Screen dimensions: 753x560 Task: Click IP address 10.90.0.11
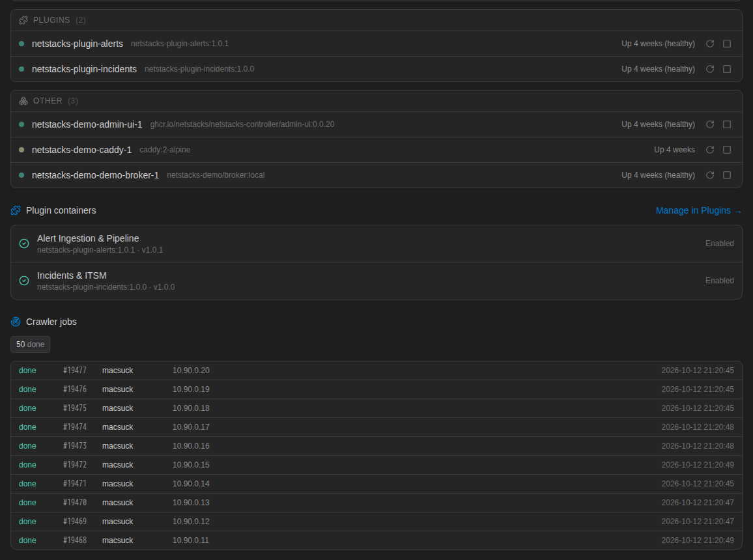[191, 540]
